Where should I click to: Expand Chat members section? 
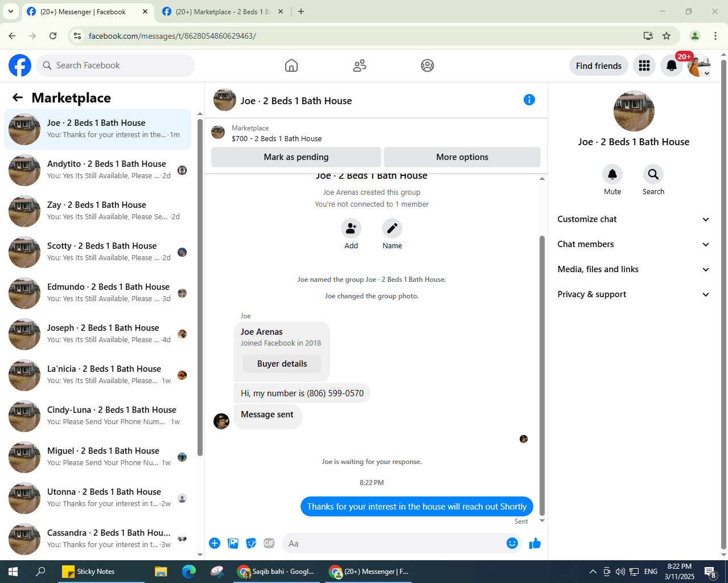(x=634, y=244)
